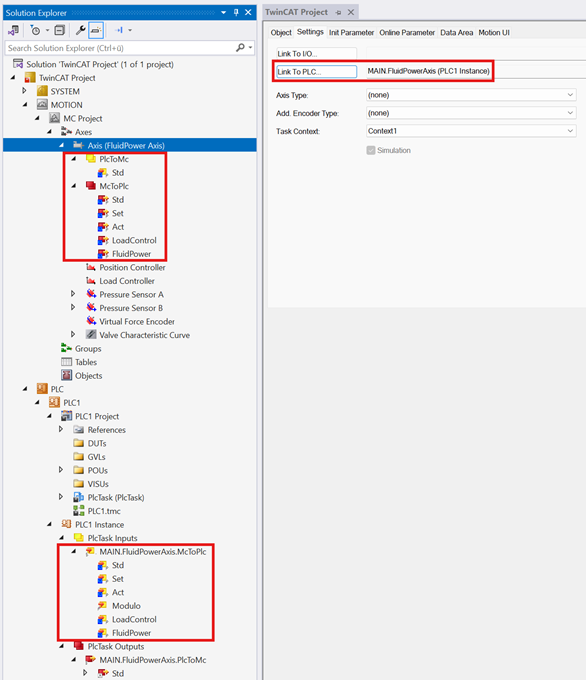Expand the SYSTEM tree node

tap(24, 91)
